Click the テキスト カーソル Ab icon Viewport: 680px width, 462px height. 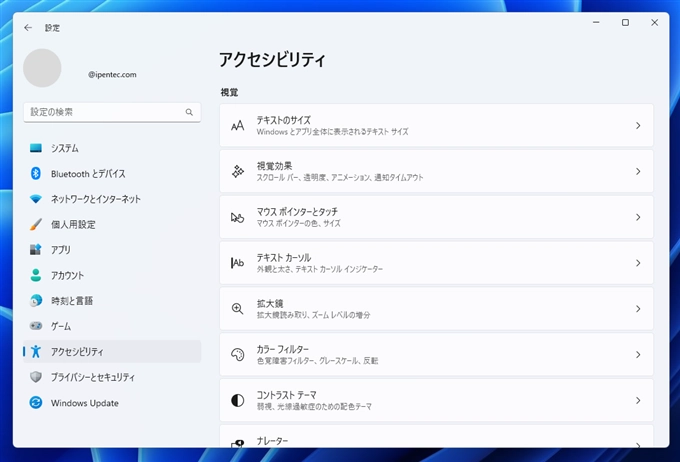237,263
